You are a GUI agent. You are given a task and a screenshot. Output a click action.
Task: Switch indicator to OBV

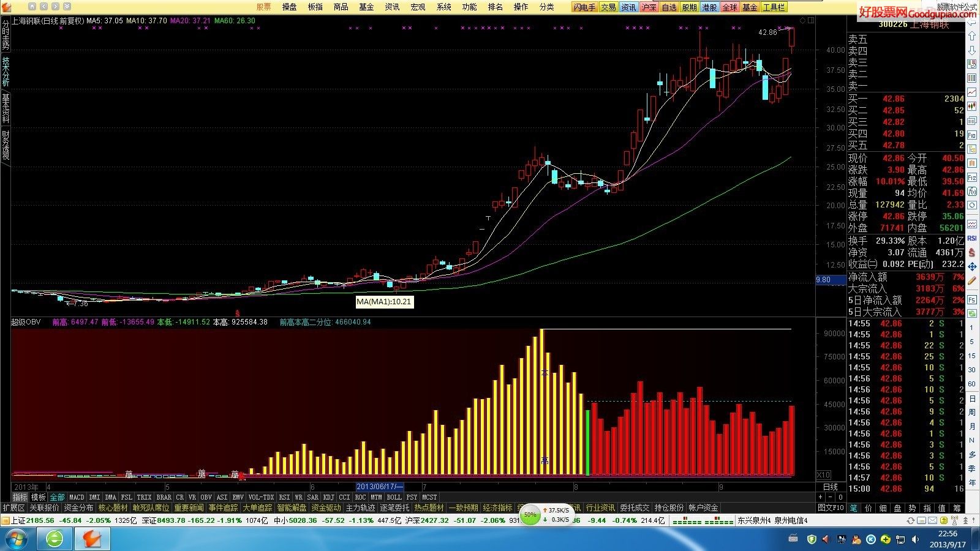[206, 497]
